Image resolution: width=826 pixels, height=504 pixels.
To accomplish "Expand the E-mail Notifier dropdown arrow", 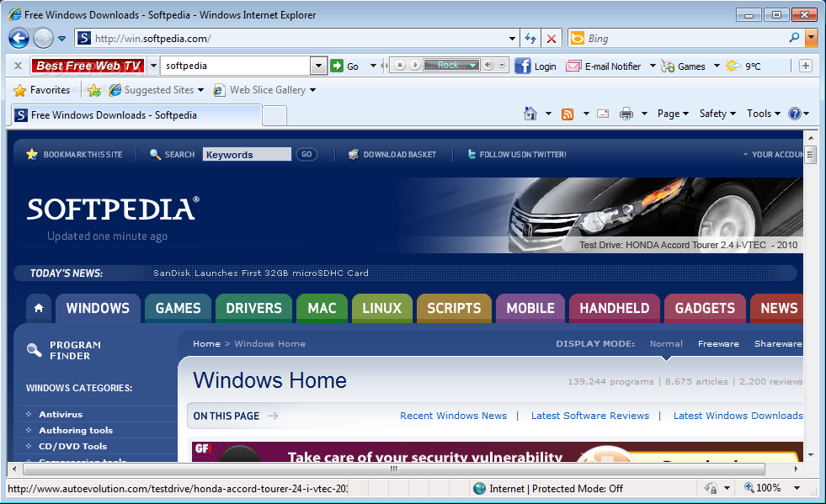I will tap(653, 66).
